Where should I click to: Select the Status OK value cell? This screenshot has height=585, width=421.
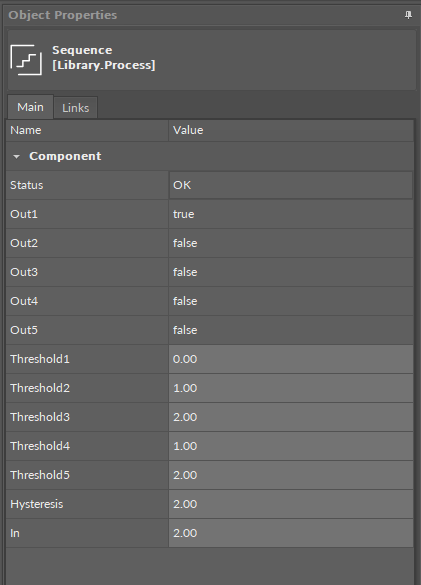pos(291,185)
